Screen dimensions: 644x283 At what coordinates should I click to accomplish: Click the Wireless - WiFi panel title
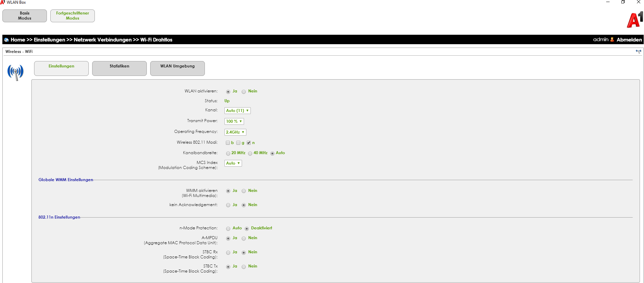(x=19, y=52)
